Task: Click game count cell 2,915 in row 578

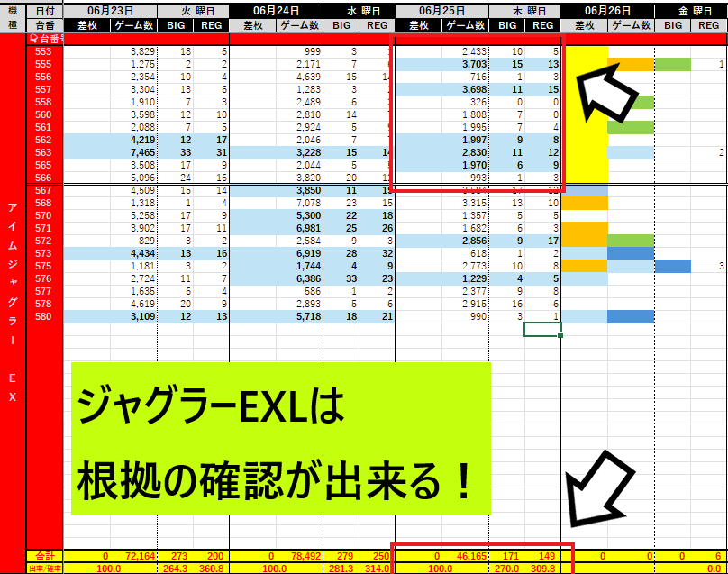Action: (x=465, y=305)
